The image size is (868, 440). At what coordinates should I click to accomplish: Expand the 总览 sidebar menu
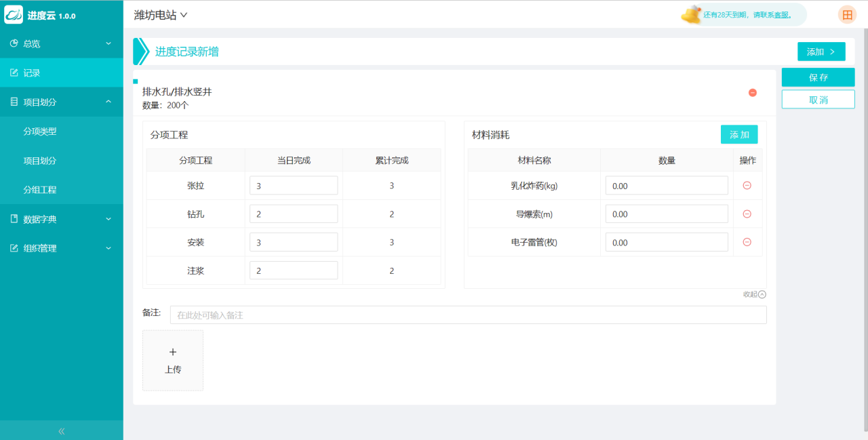click(x=61, y=43)
